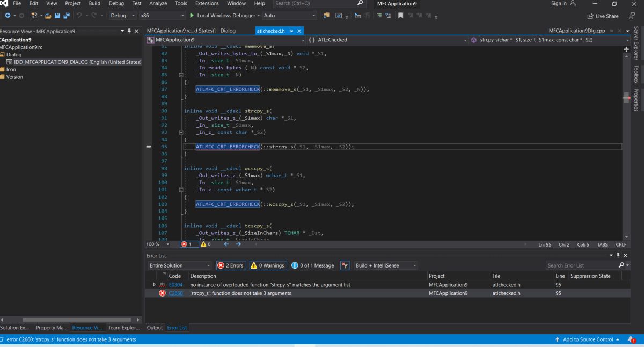
Task: Click the Error List filter funnel icon
Action: pyautogui.click(x=345, y=265)
